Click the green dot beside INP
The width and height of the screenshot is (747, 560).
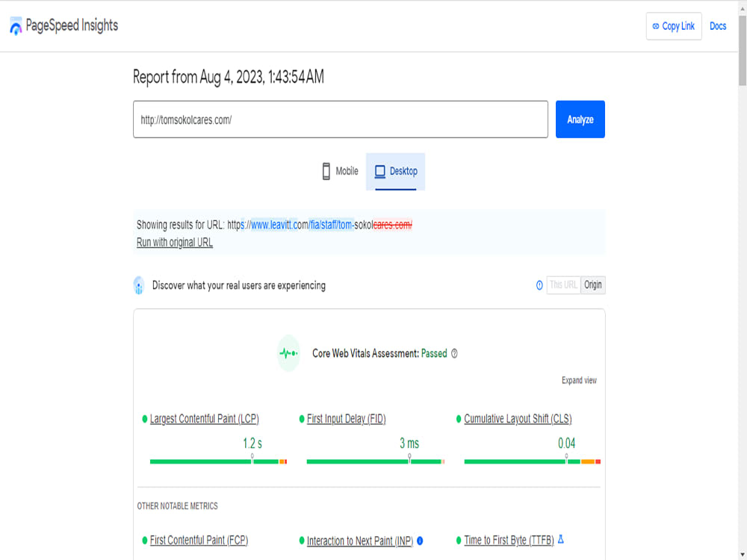pyautogui.click(x=302, y=541)
